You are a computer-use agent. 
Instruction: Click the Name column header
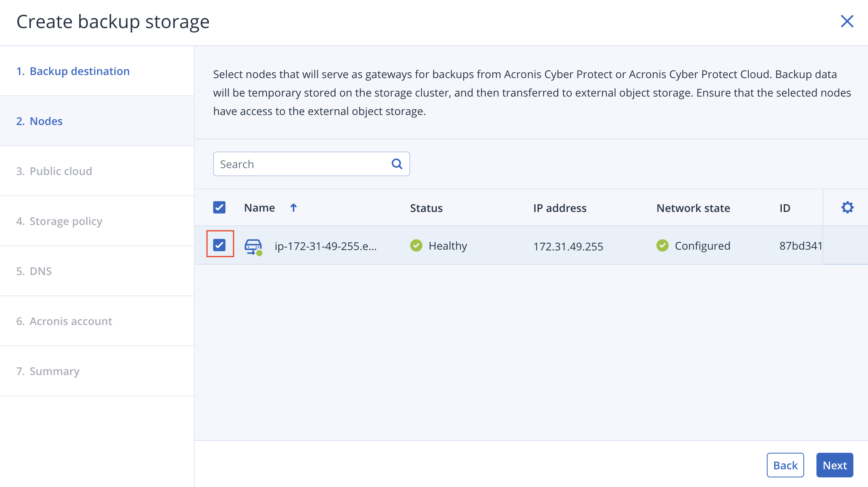(x=259, y=207)
